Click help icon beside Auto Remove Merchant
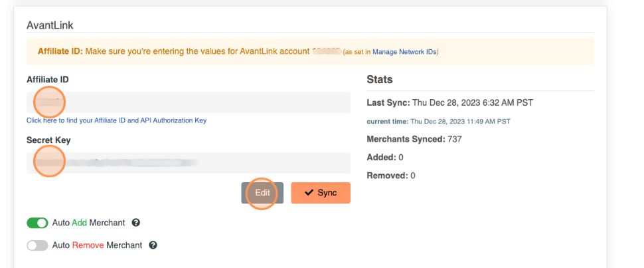 153,245
